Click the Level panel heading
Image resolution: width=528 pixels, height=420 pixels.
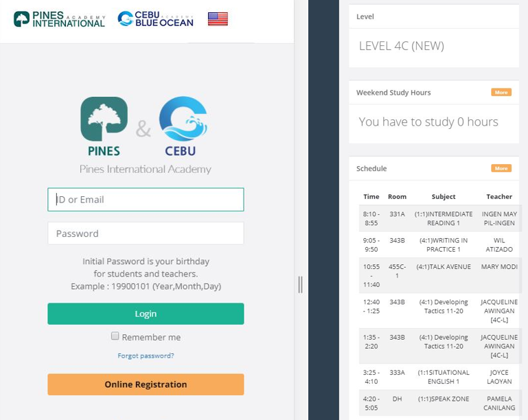[365, 16]
